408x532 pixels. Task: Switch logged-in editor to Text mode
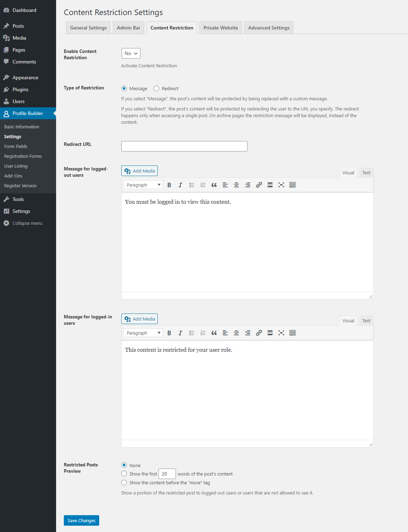[366, 321]
